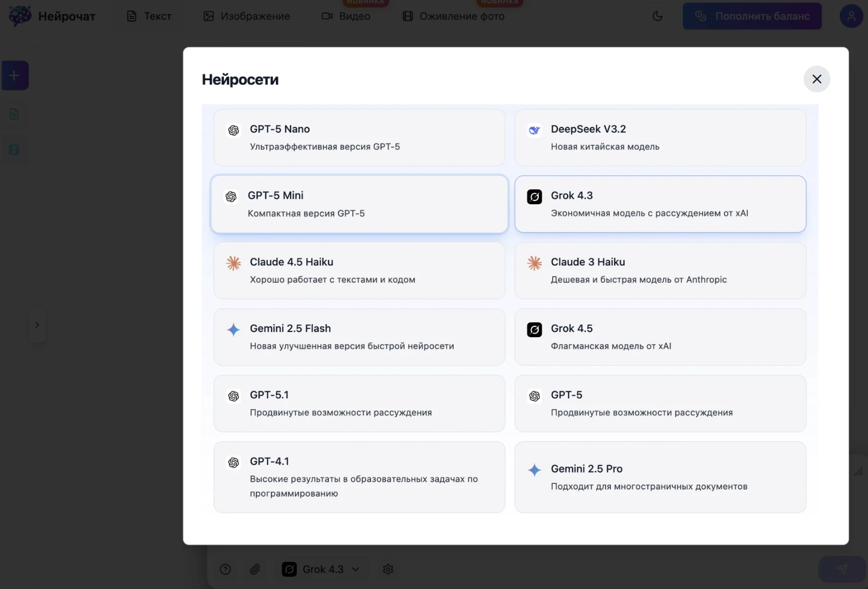
Task: Click the OpenAI icon beside GPT-5 Mini
Action: (231, 196)
